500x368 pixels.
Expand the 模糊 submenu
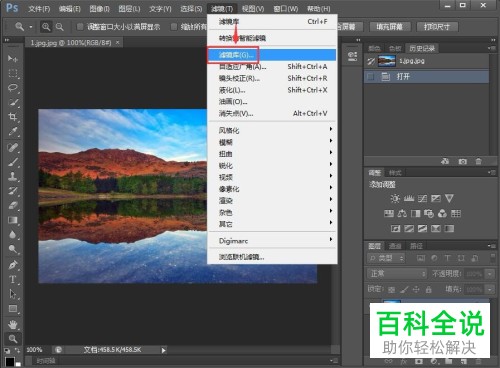click(272, 142)
